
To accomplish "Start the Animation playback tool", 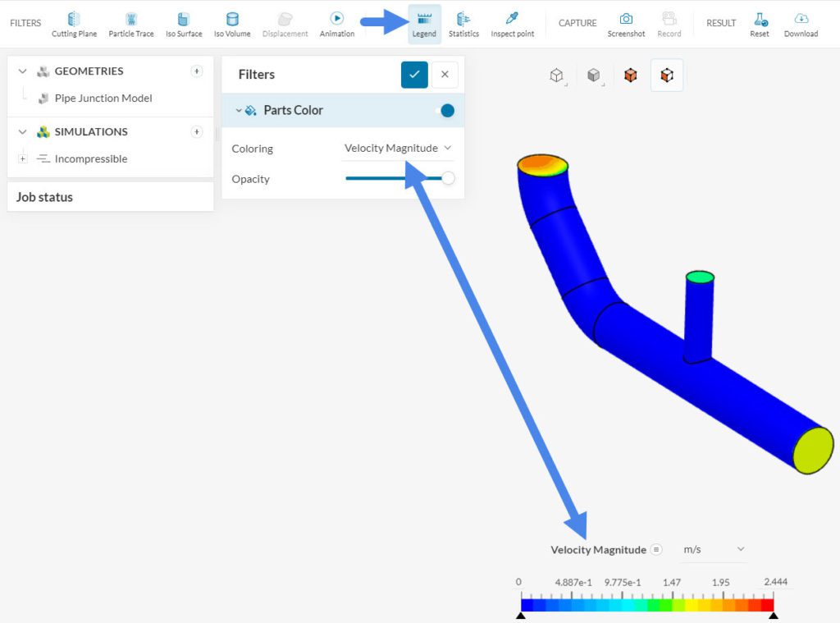I will pos(336,22).
